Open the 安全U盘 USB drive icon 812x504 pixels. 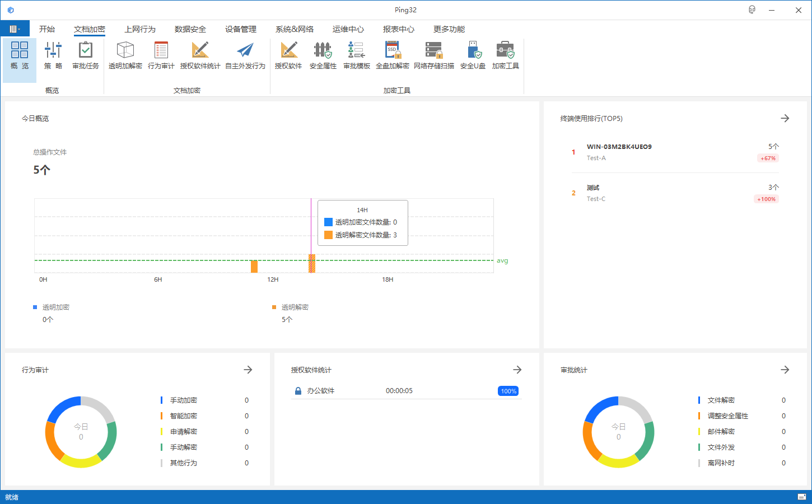[473, 55]
